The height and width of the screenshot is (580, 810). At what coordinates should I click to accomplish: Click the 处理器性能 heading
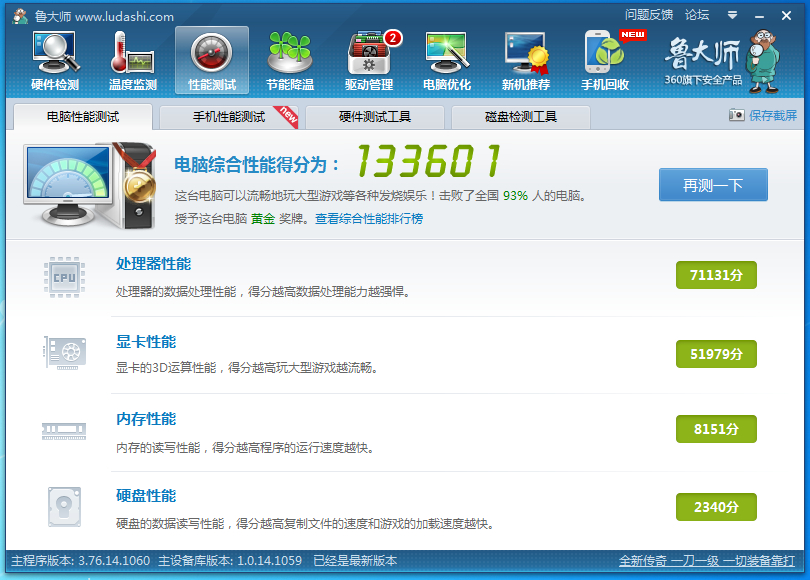(153, 264)
